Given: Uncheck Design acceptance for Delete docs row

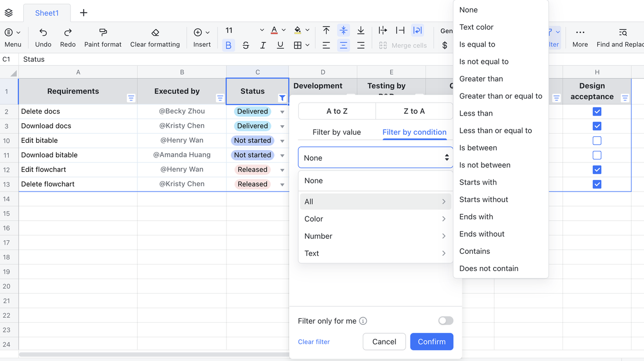Looking at the screenshot, I should tap(597, 112).
